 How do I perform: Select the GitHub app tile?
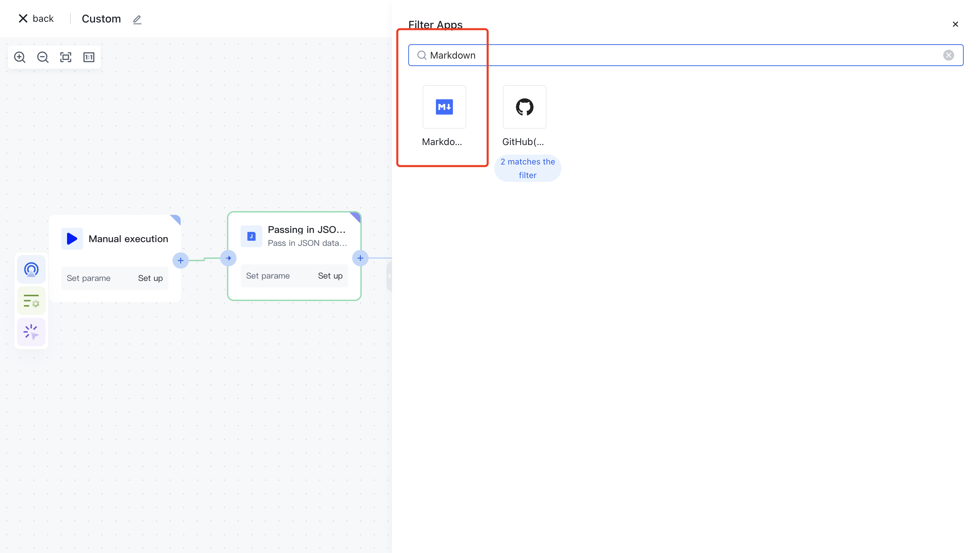(x=524, y=107)
